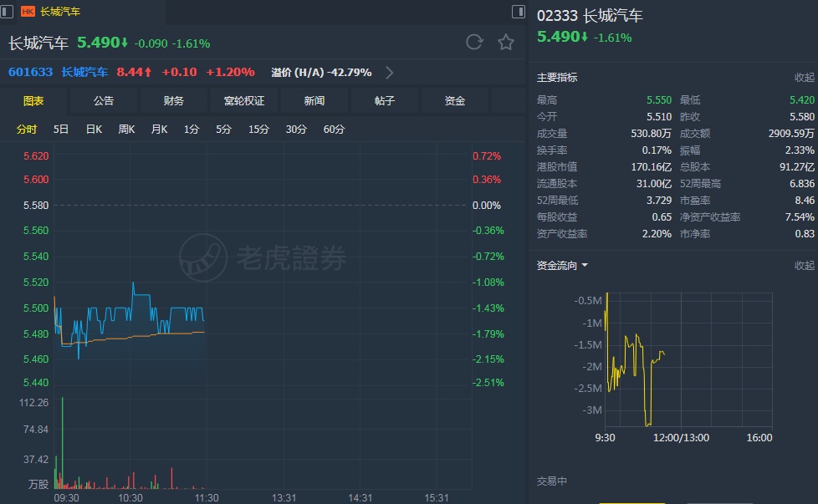Collapse the 资金流向 section
Viewport: 818px width, 504px height.
(x=804, y=266)
